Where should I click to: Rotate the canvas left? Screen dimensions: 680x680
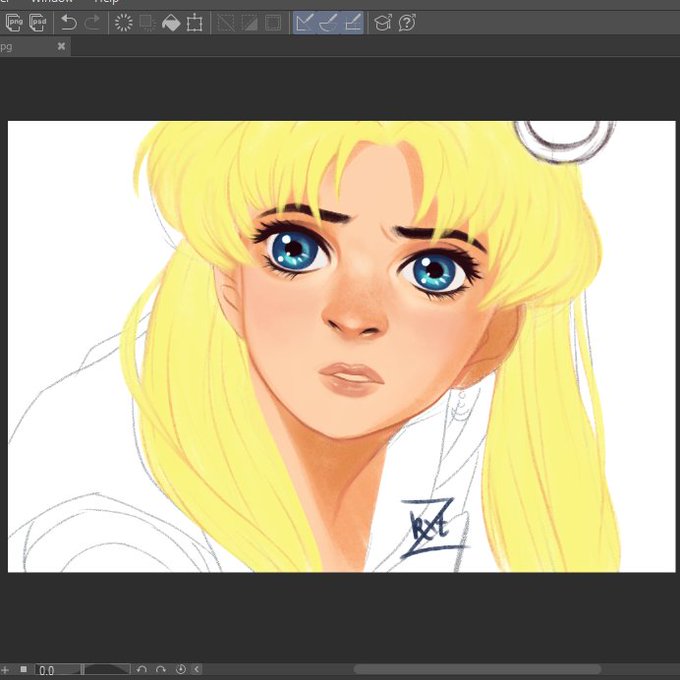pos(141,670)
